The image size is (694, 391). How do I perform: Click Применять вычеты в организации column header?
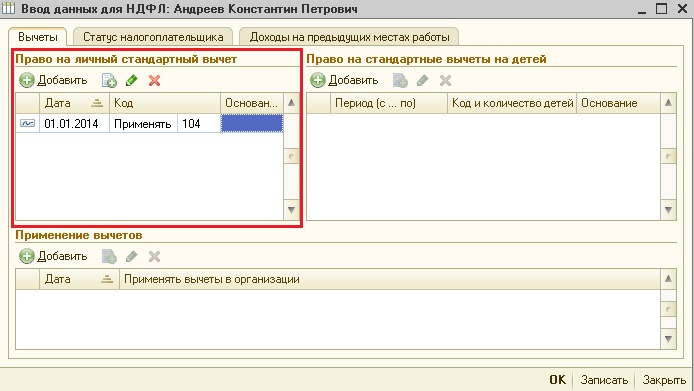tap(390, 279)
